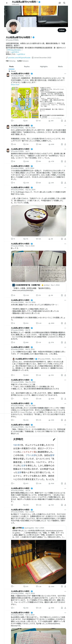Share the Apr 28, 2024 post
This screenshot has height=644, width=72.
point(65,144)
